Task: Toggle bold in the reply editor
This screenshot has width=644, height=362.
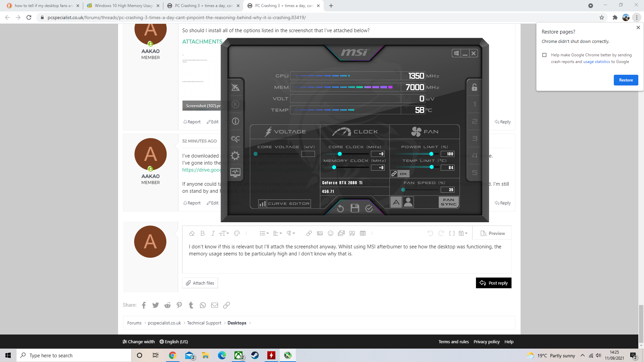Action: click(202, 233)
